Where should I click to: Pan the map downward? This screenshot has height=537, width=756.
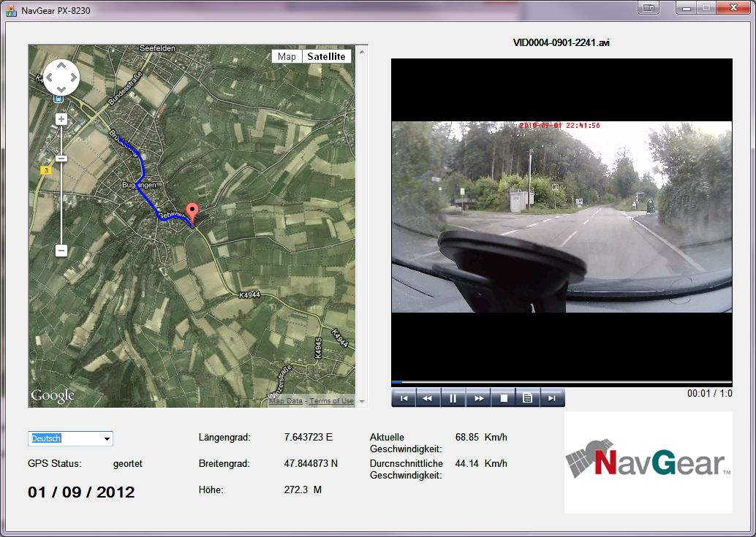click(x=61, y=88)
